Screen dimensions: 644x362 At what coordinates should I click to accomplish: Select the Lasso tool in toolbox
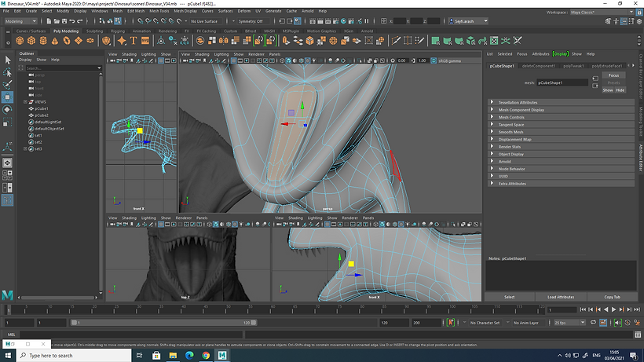pyautogui.click(x=7, y=73)
